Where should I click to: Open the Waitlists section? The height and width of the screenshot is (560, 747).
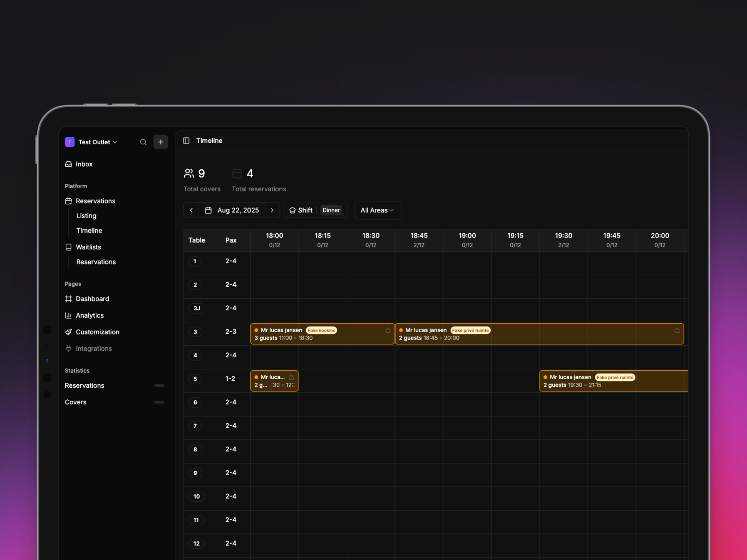coord(88,247)
